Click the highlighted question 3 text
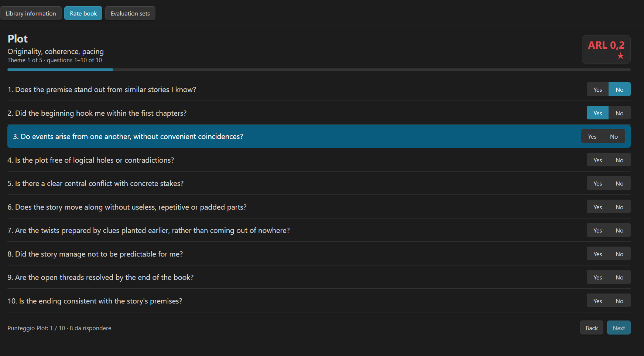Viewport: 644px width, 356px height. (x=128, y=136)
